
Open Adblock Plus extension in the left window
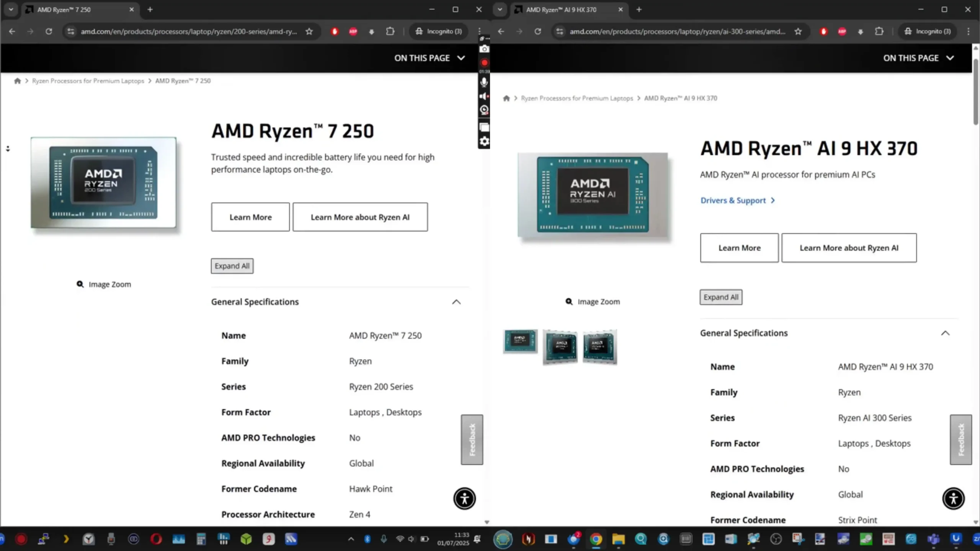click(353, 31)
